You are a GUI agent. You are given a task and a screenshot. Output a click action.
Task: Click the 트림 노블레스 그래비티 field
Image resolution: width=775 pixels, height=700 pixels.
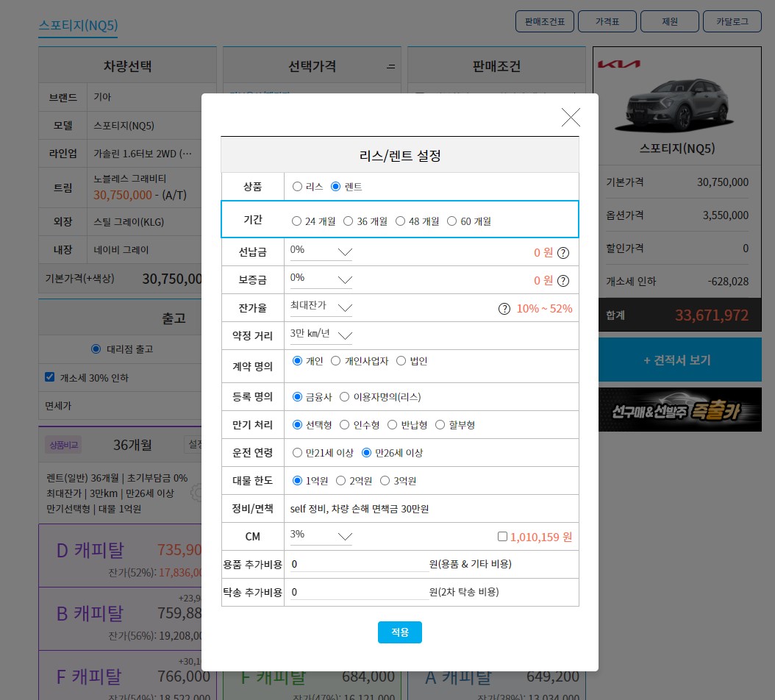point(143,187)
